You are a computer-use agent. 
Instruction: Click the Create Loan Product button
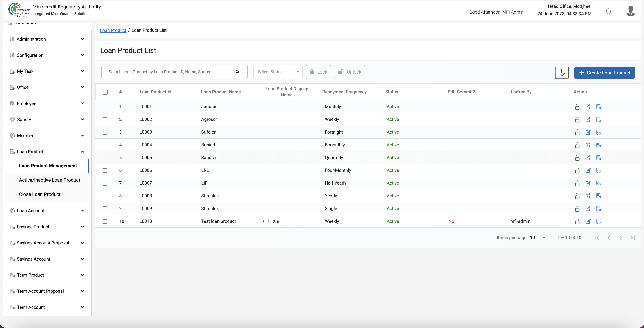(604, 73)
